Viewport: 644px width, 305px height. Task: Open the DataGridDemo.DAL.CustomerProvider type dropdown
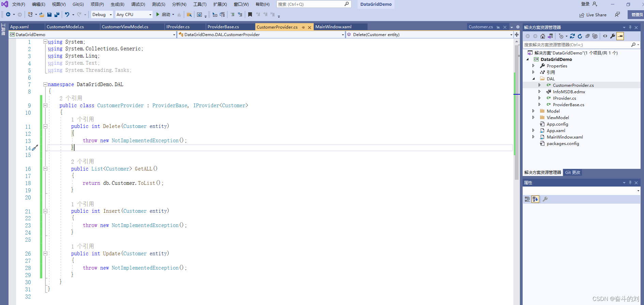point(261,34)
